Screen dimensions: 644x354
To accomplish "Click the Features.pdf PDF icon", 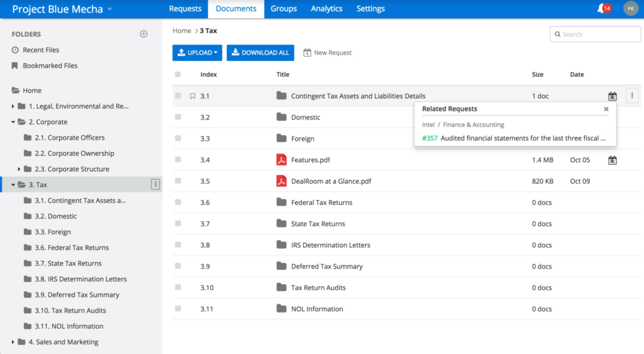I will click(x=281, y=160).
